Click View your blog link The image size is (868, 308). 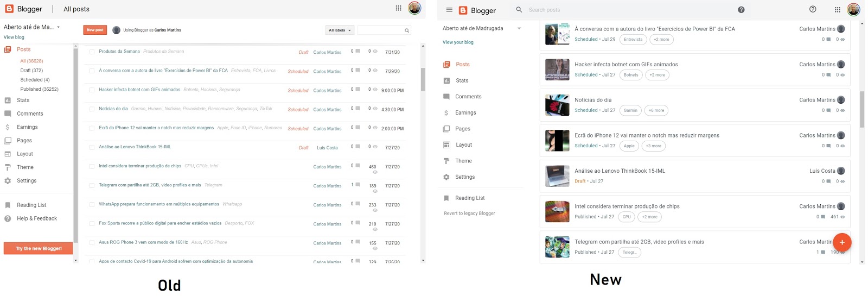coord(458,42)
